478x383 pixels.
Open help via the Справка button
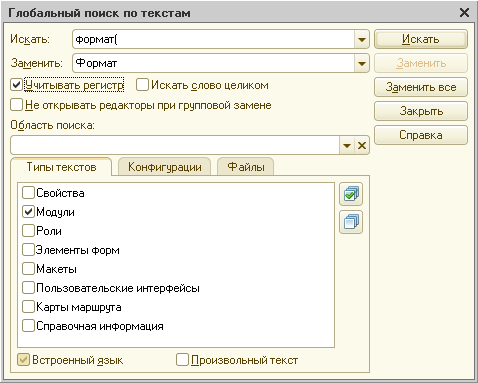421,135
